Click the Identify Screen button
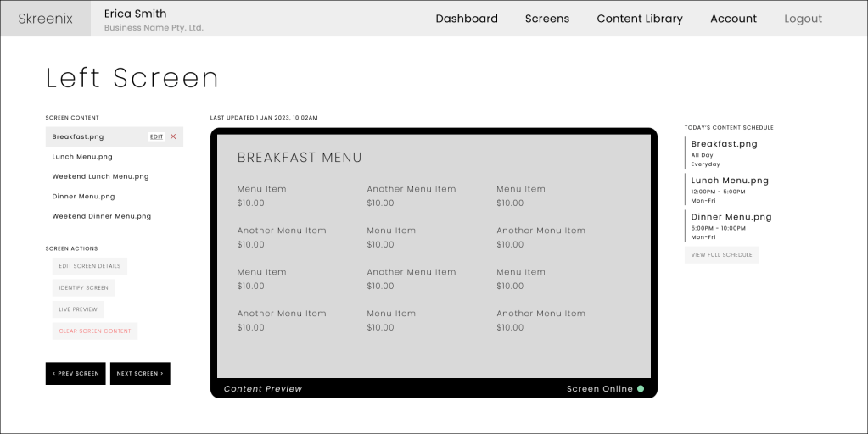The height and width of the screenshot is (434, 868). coord(84,287)
